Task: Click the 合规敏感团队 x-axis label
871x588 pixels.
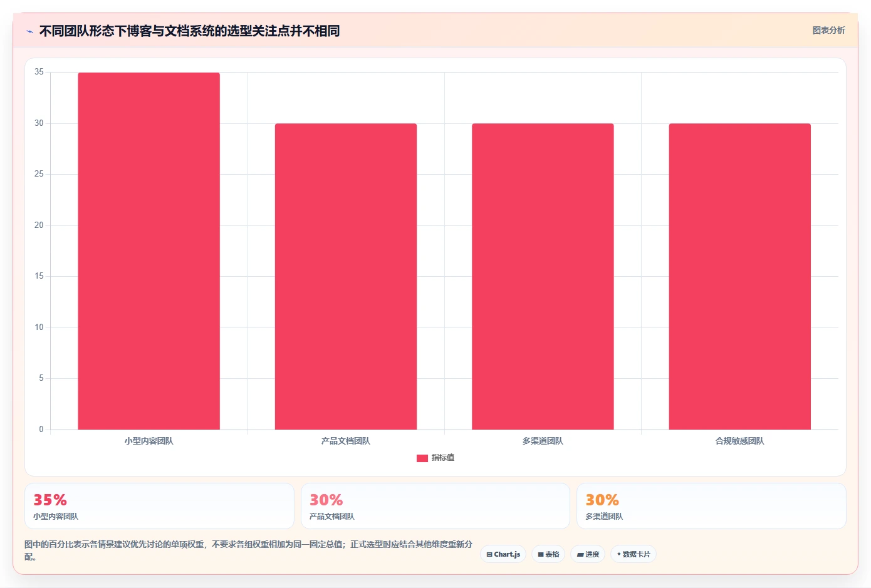Action: pyautogui.click(x=740, y=441)
